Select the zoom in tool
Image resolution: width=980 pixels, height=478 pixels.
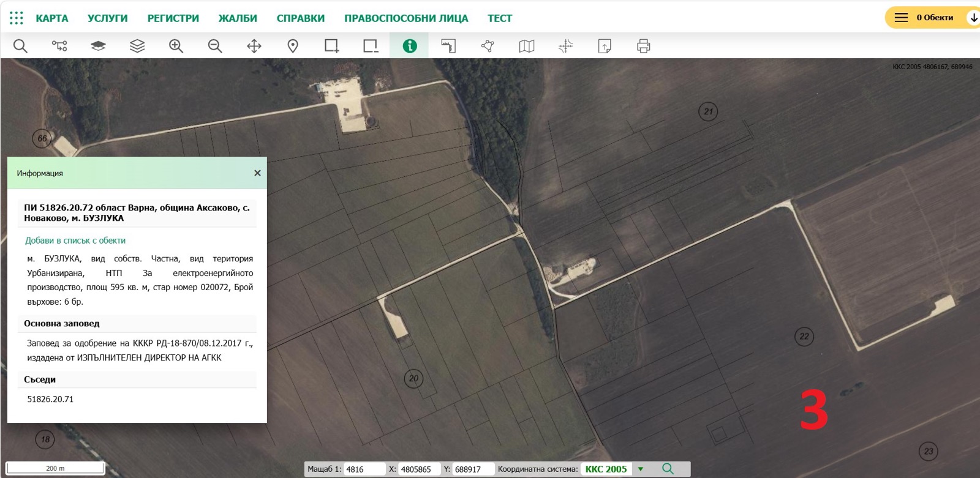click(176, 46)
